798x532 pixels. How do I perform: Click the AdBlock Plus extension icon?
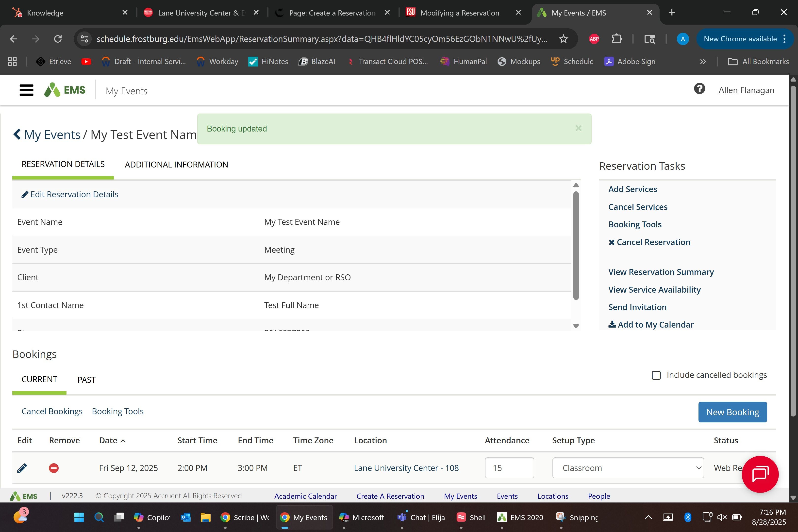pos(594,39)
